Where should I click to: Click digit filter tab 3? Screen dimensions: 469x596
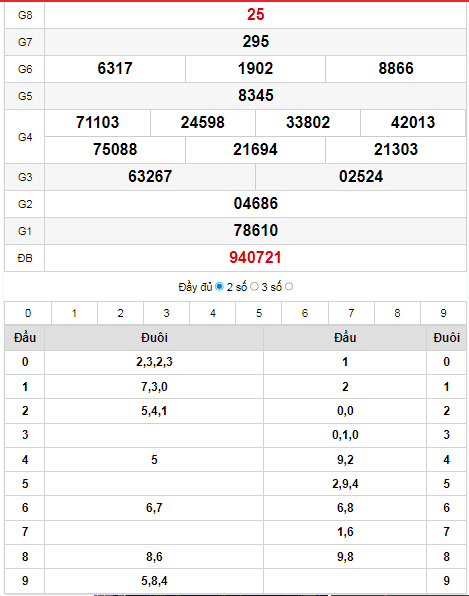tap(166, 313)
